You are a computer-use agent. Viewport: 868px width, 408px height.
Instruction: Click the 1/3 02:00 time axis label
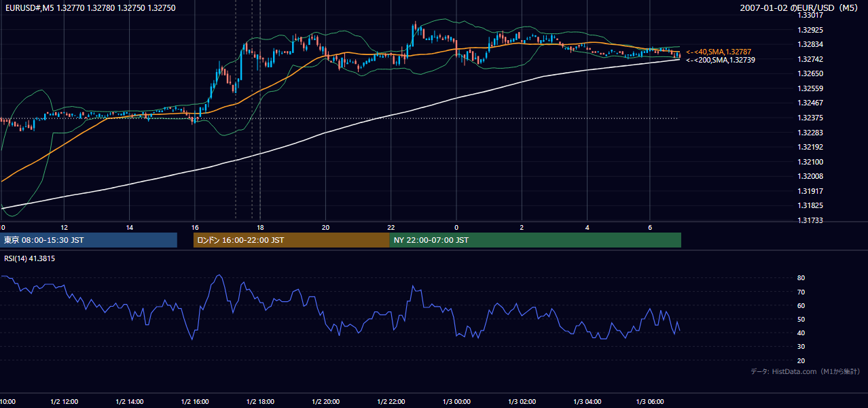click(521, 402)
